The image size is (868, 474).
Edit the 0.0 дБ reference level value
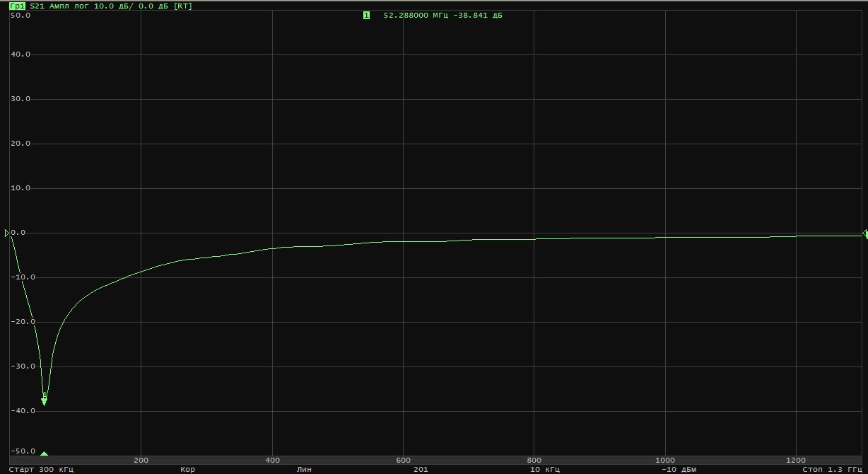[x=153, y=6]
